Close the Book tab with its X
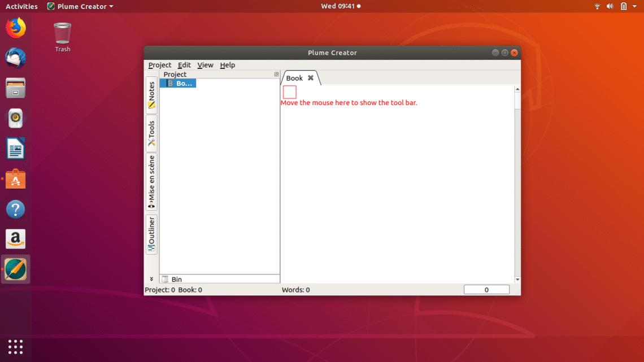Viewport: 644px width, 362px height. [310, 78]
